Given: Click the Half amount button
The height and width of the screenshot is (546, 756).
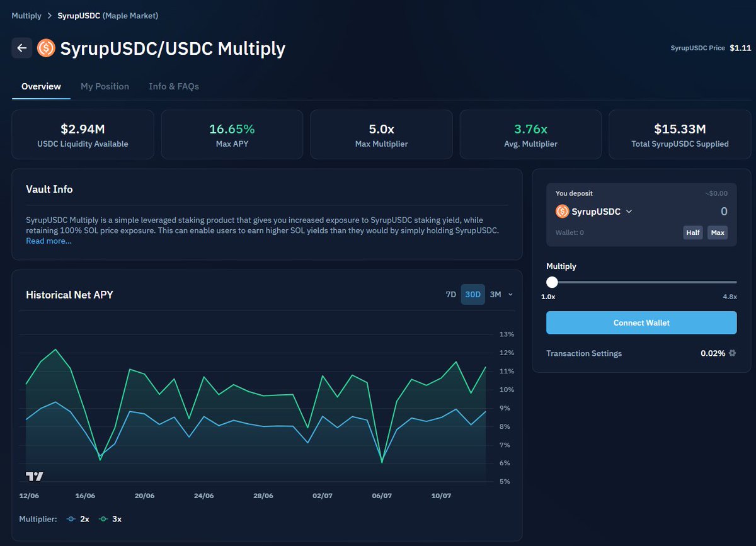Looking at the screenshot, I should [693, 232].
